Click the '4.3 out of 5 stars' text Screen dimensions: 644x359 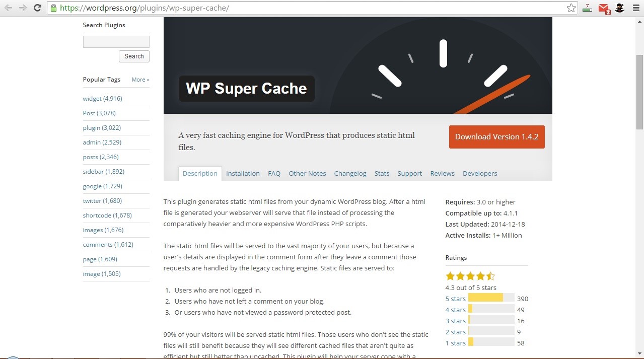click(471, 288)
